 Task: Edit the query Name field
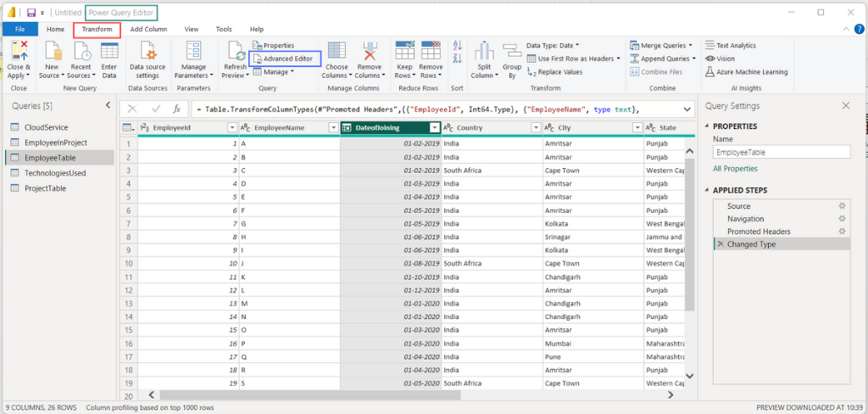click(781, 151)
